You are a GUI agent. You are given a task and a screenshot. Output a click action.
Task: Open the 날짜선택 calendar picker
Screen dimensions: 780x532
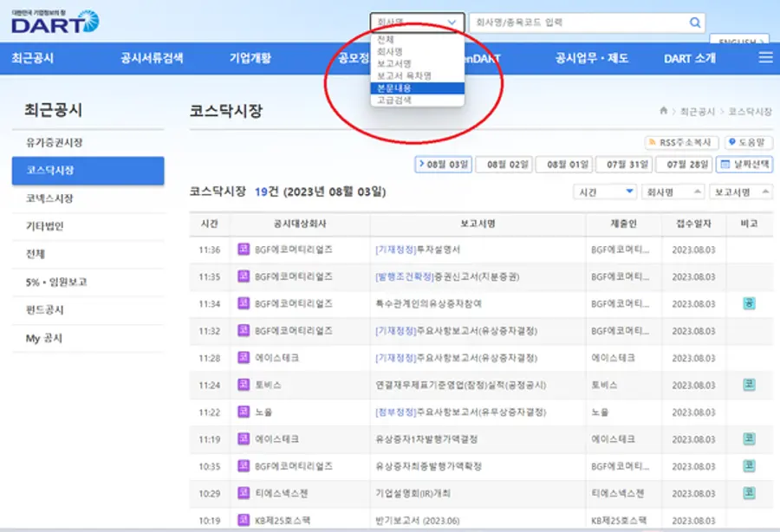(x=745, y=164)
